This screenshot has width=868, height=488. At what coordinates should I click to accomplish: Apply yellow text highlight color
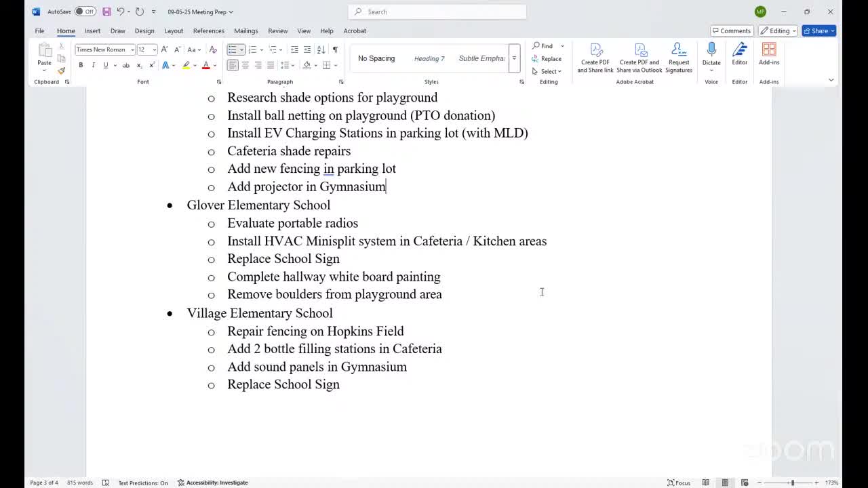(x=186, y=65)
